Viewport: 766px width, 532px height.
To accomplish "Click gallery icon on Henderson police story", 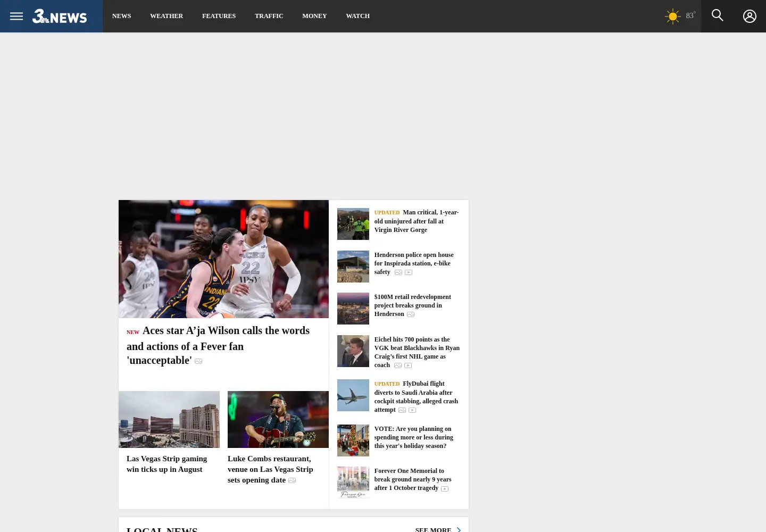I will (x=398, y=272).
